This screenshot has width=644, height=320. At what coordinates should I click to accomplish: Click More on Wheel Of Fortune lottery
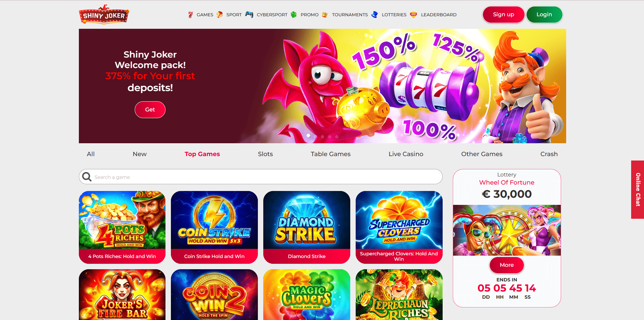tap(507, 265)
